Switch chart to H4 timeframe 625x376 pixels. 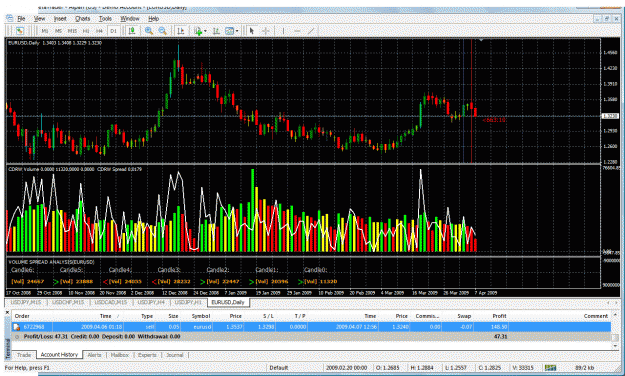[99, 31]
